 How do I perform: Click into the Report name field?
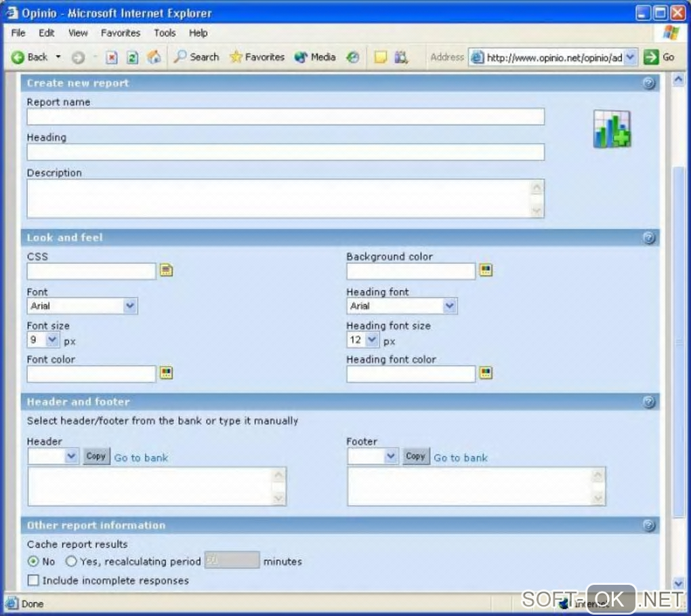[286, 117]
